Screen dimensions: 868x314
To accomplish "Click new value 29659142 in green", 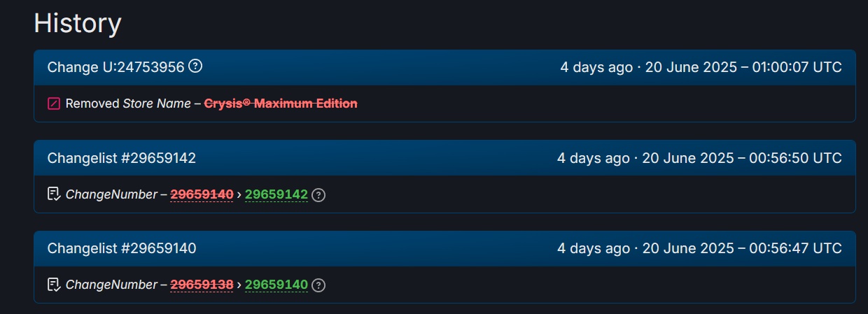I will [276, 194].
